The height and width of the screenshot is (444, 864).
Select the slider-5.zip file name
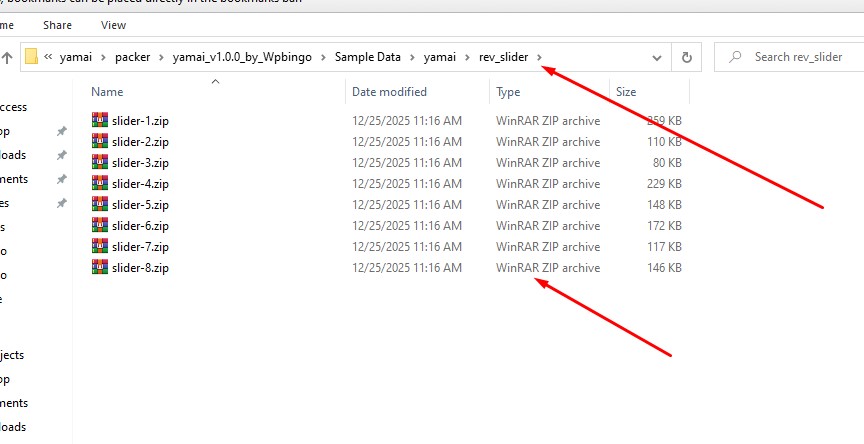(140, 204)
